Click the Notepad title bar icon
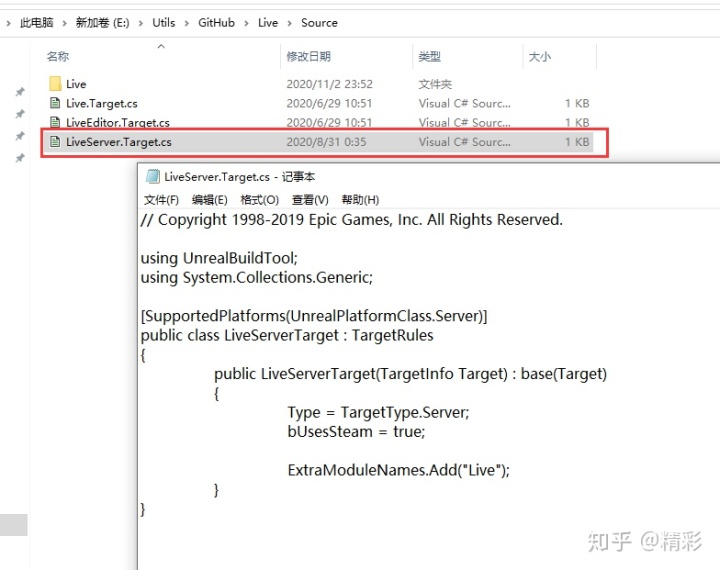The height and width of the screenshot is (570, 720). (152, 176)
